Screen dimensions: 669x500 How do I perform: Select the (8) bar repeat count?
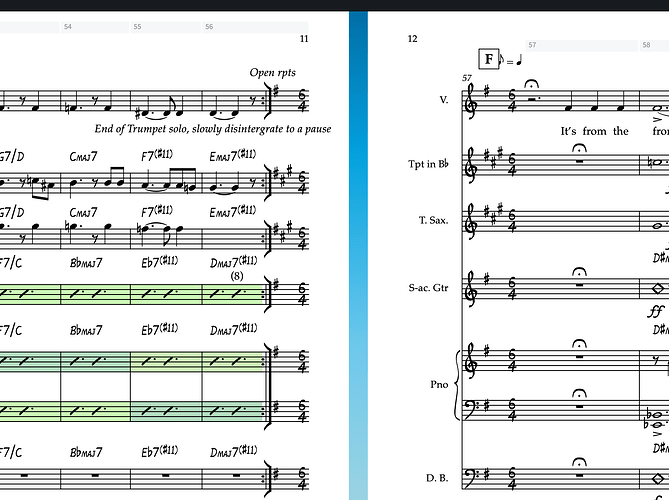tap(237, 276)
